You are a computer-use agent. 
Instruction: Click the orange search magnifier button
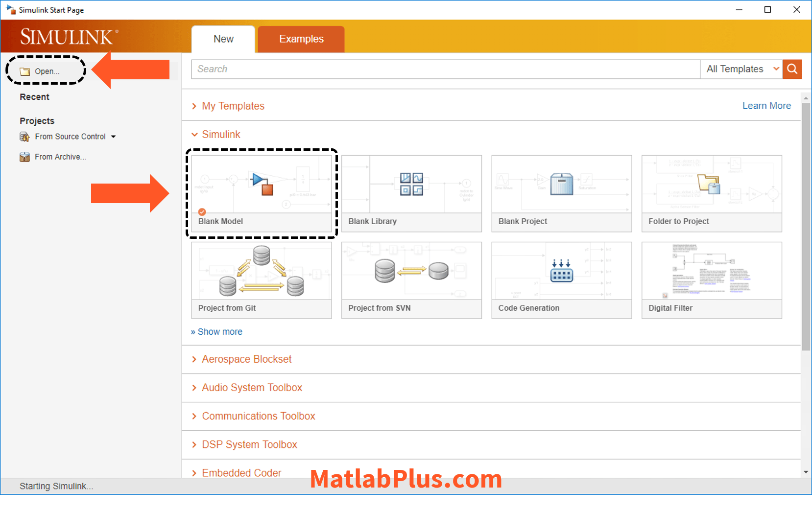point(792,69)
